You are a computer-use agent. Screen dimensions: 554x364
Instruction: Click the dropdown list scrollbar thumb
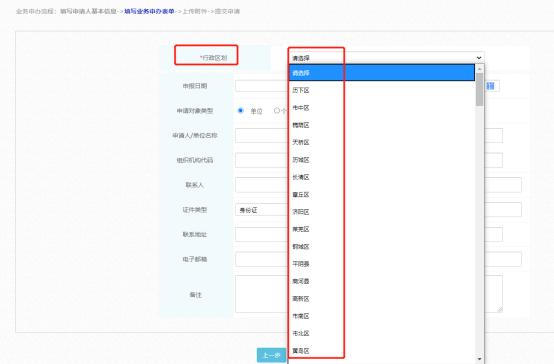[x=479, y=90]
